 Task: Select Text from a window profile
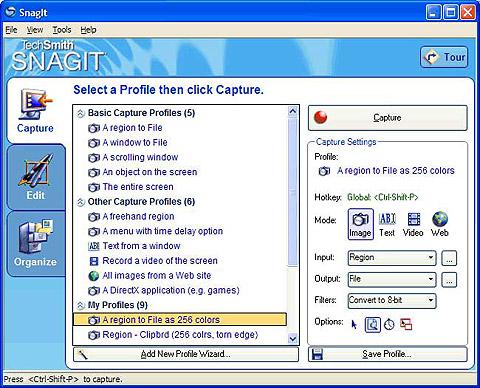[180, 246]
